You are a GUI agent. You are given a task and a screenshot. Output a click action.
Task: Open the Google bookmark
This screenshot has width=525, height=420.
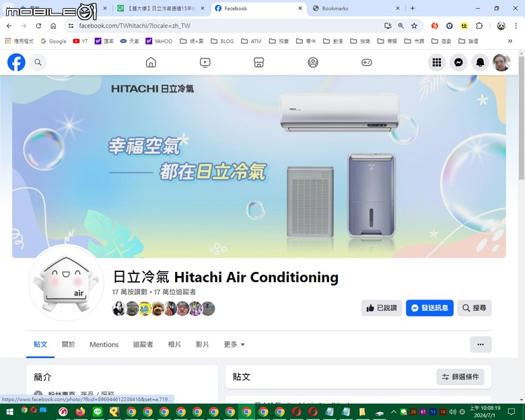click(54, 41)
